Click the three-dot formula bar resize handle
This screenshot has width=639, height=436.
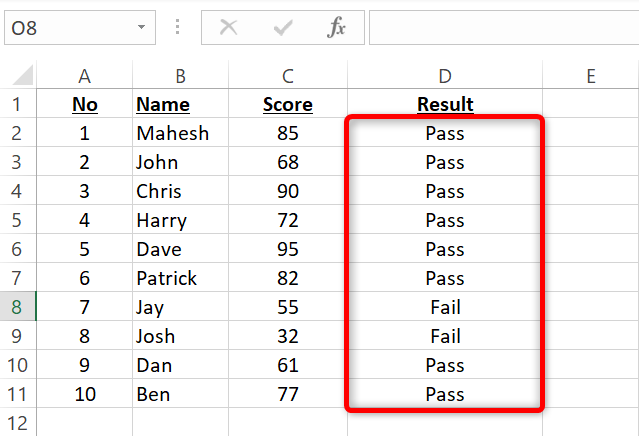179,28
